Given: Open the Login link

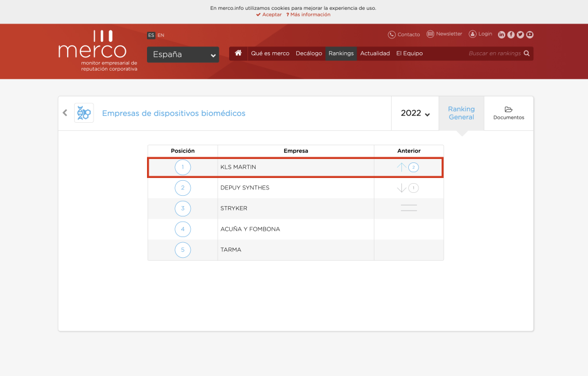Looking at the screenshot, I should (485, 34).
